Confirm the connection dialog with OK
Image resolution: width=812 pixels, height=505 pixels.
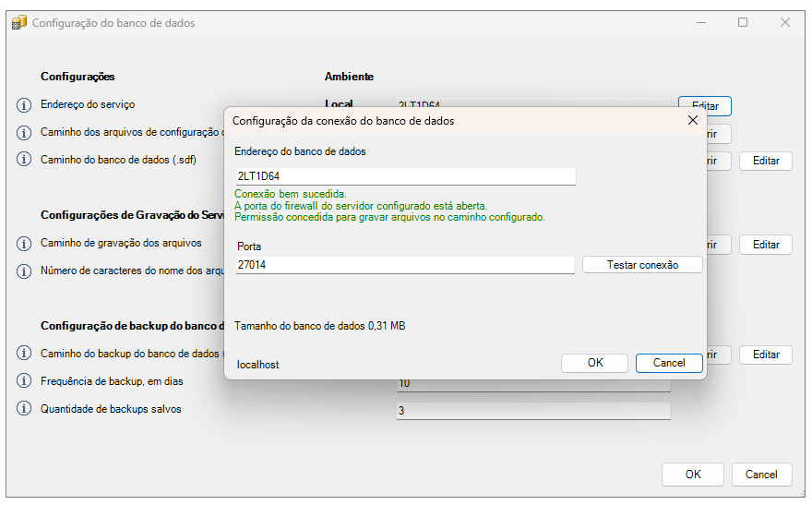594,363
